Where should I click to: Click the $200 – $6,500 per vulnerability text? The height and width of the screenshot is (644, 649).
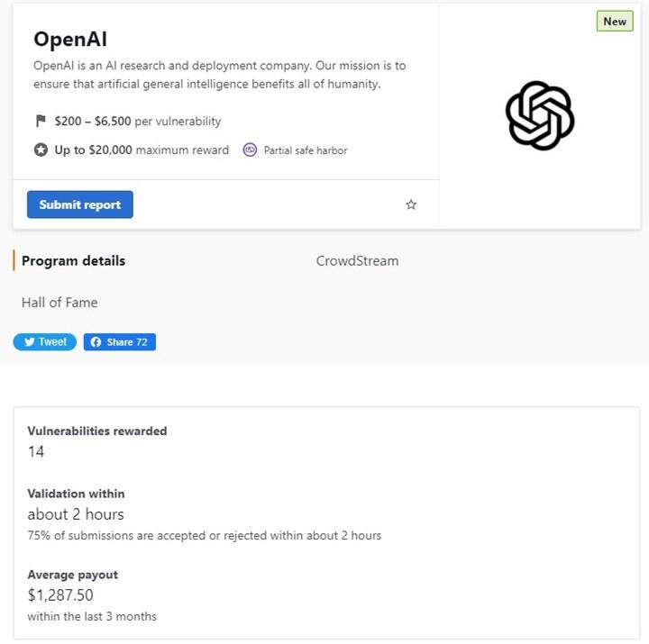[138, 122]
